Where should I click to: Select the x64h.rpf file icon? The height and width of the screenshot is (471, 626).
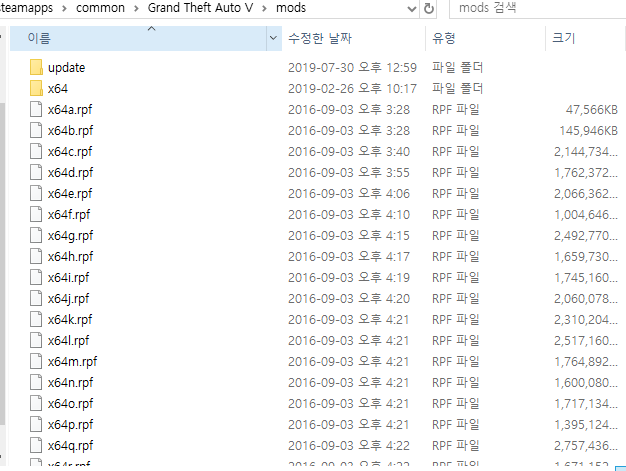36,256
